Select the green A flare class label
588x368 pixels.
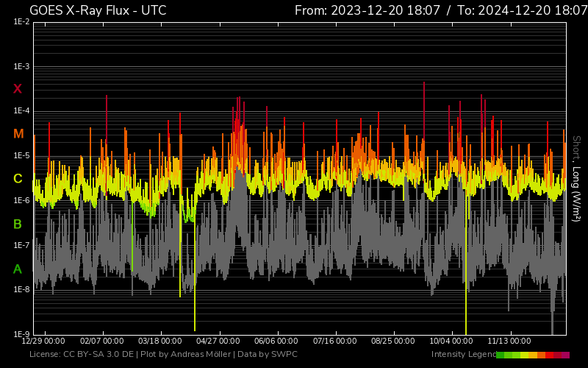[18, 269]
